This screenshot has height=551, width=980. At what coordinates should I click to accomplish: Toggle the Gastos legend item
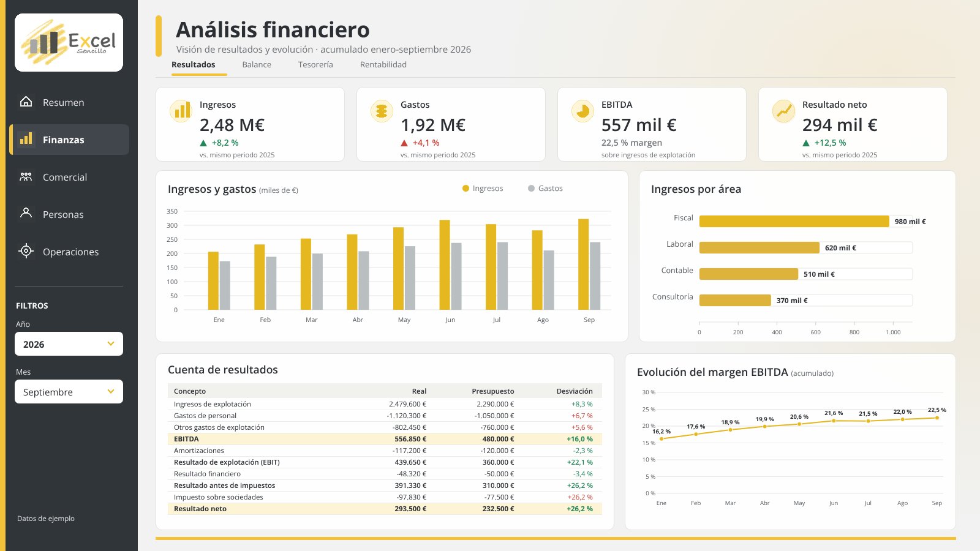(545, 189)
